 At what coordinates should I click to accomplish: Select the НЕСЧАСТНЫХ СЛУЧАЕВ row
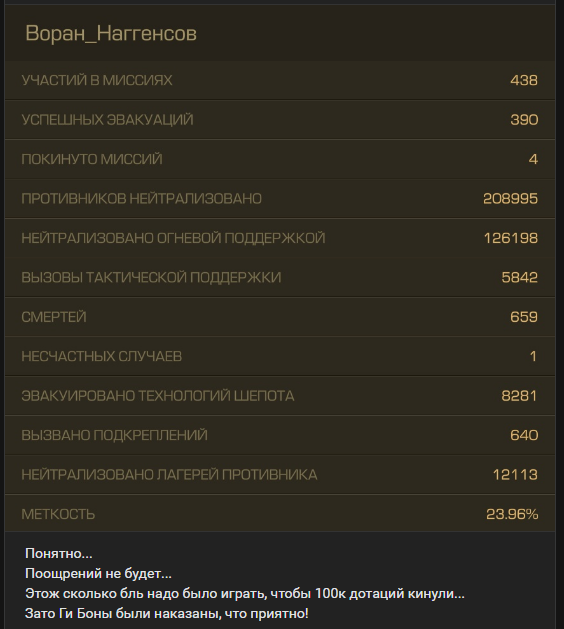tap(280, 356)
